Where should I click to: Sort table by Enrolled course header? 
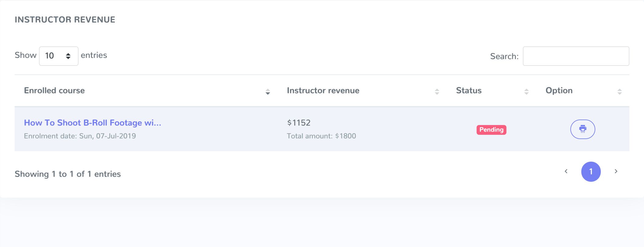point(54,91)
